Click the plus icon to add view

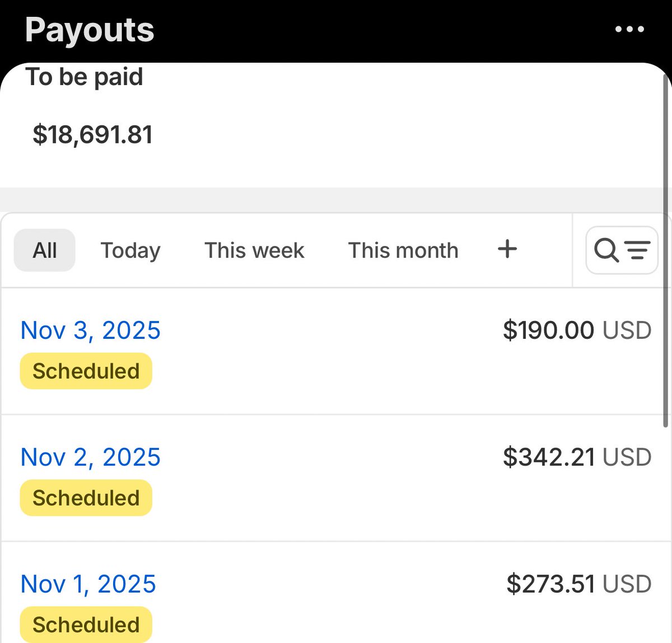[507, 249]
